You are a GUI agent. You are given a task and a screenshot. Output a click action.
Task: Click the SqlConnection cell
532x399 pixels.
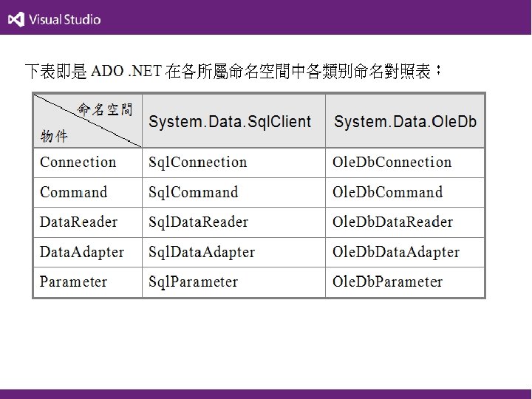[x=197, y=162]
